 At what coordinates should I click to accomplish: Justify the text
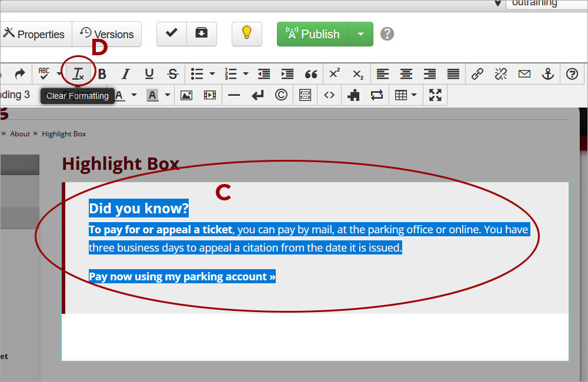click(x=453, y=74)
